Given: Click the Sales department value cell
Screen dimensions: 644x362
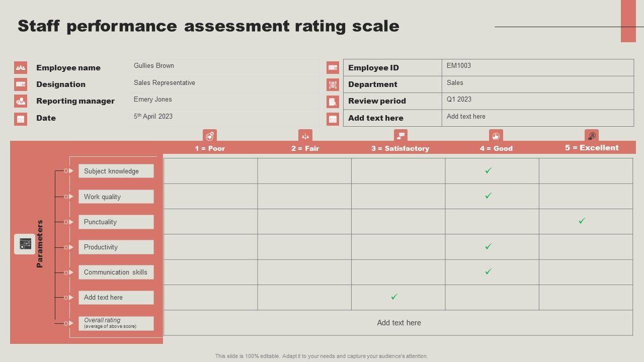Looking at the screenshot, I should [x=538, y=84].
